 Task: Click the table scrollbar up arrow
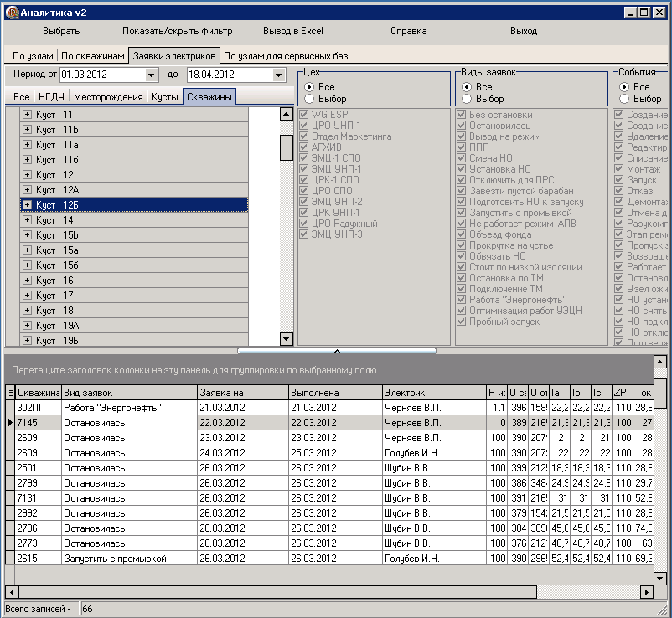point(660,363)
